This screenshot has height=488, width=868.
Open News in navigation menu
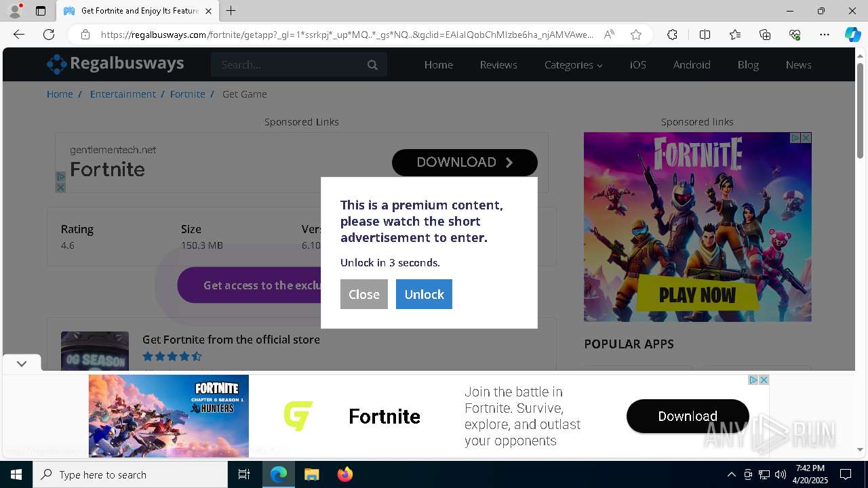[798, 65]
